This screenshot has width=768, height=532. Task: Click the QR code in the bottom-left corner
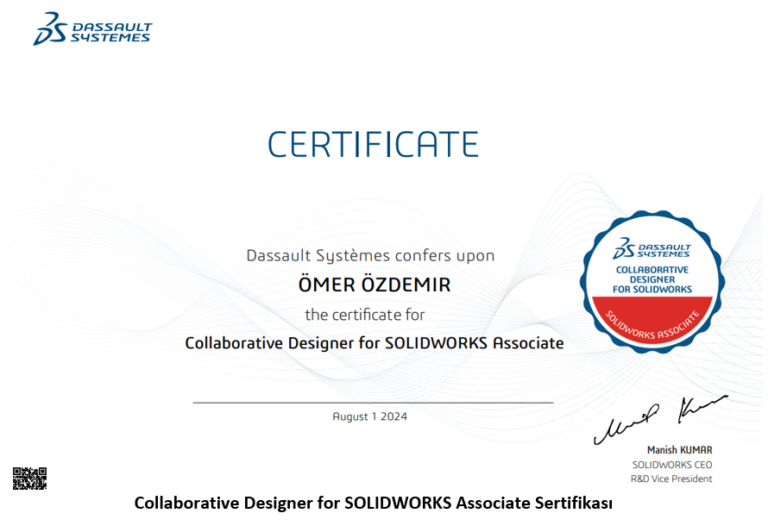pyautogui.click(x=29, y=478)
